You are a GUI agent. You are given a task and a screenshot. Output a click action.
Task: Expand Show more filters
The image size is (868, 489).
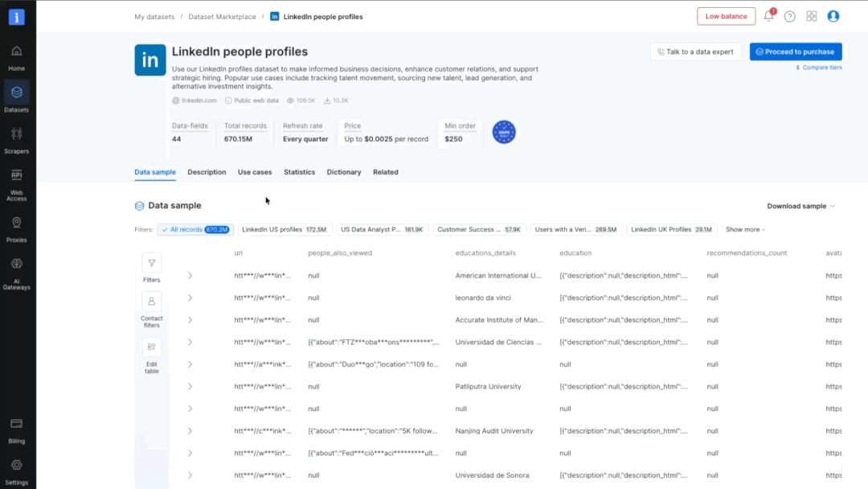point(745,229)
